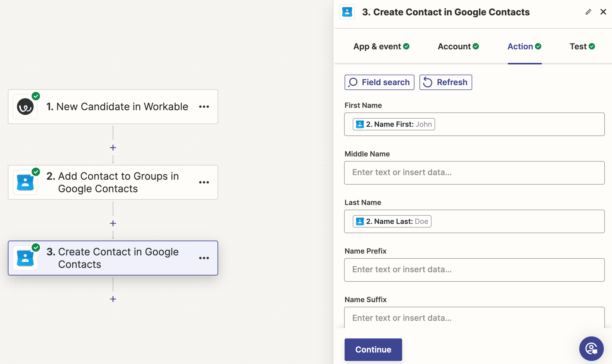
Task: Add a new step at the end
Action: (x=113, y=299)
